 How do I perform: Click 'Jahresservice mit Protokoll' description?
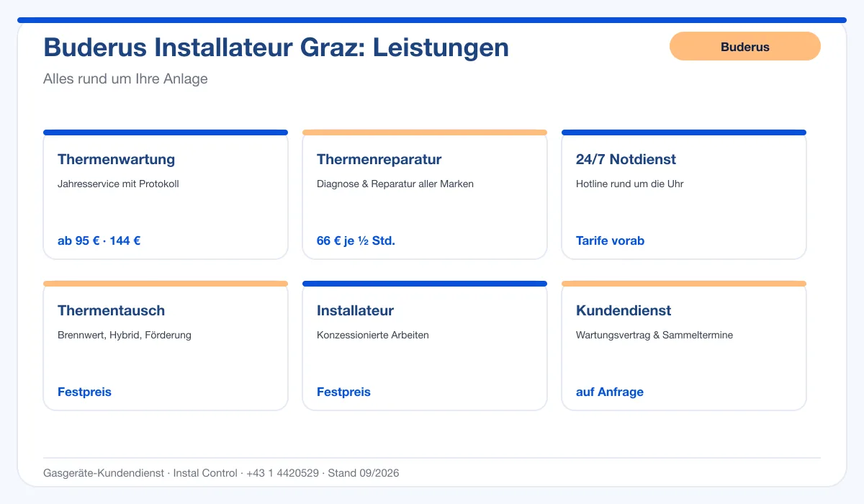click(118, 184)
